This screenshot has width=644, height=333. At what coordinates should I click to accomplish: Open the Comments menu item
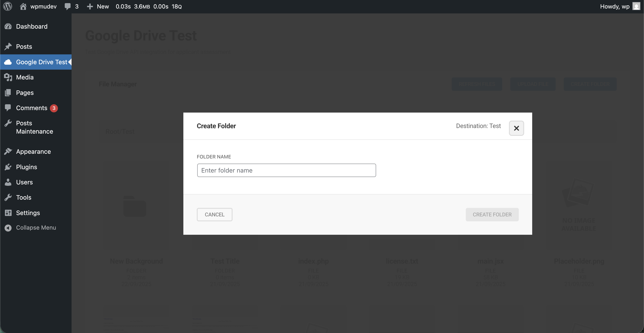pyautogui.click(x=36, y=108)
